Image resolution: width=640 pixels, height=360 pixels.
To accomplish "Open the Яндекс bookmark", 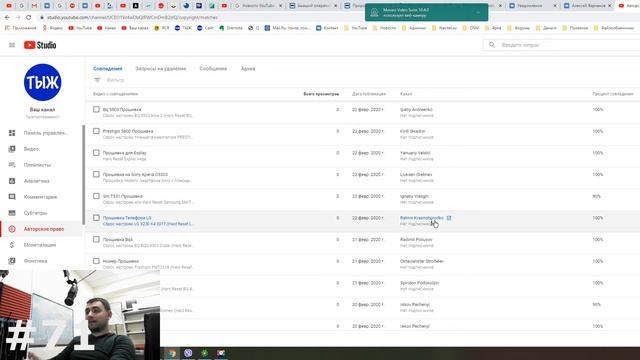I will 53,28.
